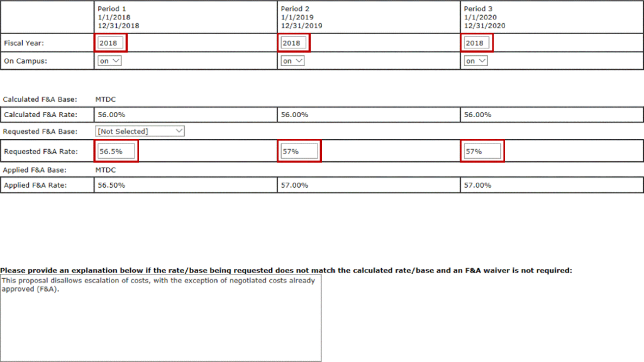Open the Requested F&A Base dropdown
644x362 pixels.
[x=140, y=131]
